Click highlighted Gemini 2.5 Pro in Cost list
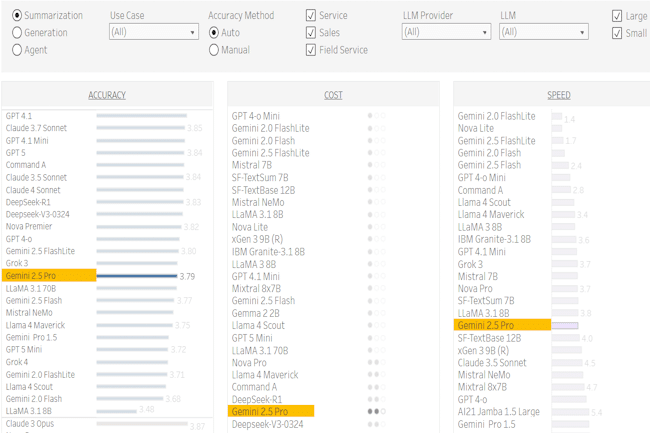This screenshot has height=433, width=650. click(x=271, y=411)
